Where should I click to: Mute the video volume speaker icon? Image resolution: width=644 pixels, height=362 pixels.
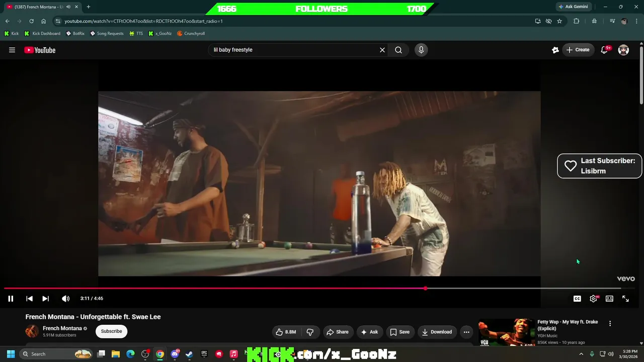65,299
